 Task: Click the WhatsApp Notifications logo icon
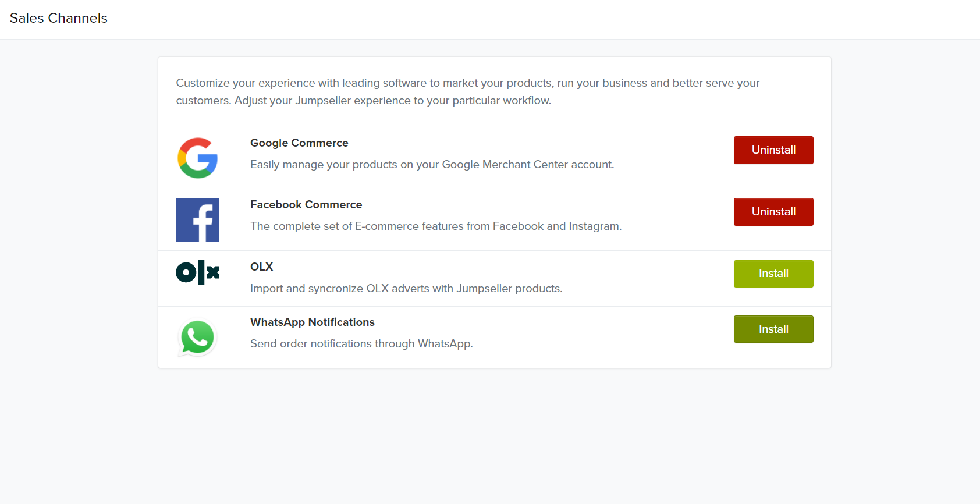(197, 338)
